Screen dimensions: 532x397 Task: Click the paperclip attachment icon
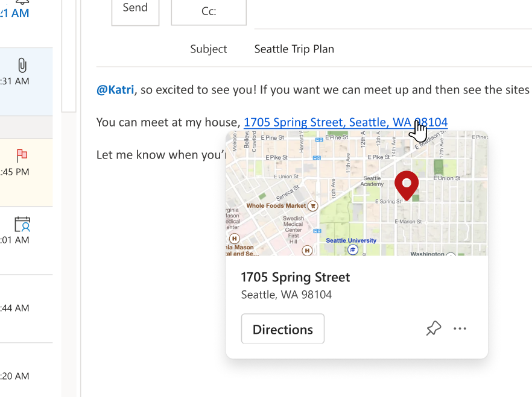[22, 65]
